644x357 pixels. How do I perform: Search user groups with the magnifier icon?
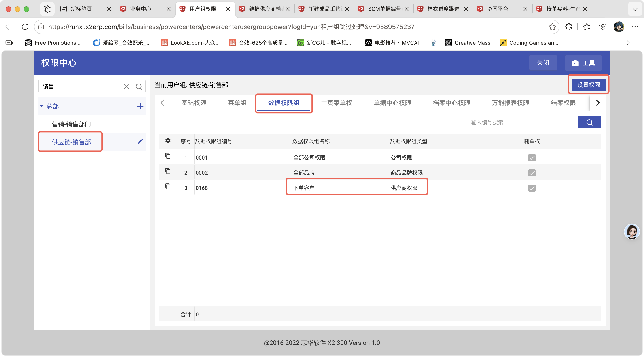pyautogui.click(x=139, y=86)
